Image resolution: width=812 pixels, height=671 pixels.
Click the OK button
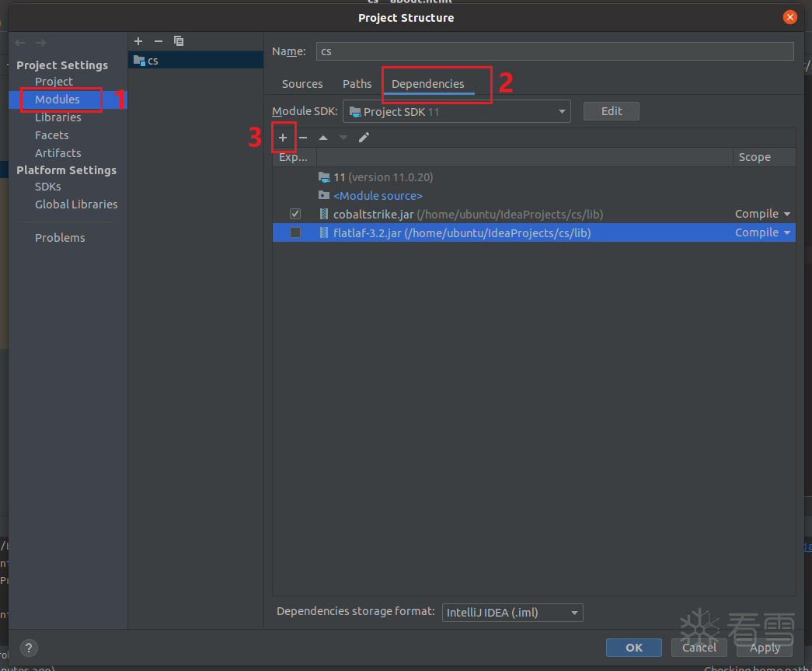(634, 648)
